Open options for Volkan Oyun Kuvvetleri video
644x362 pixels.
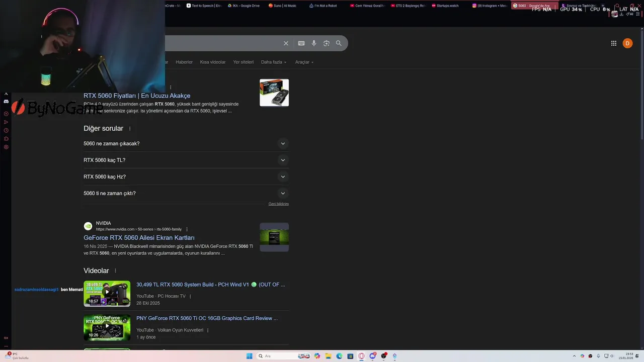208,330
